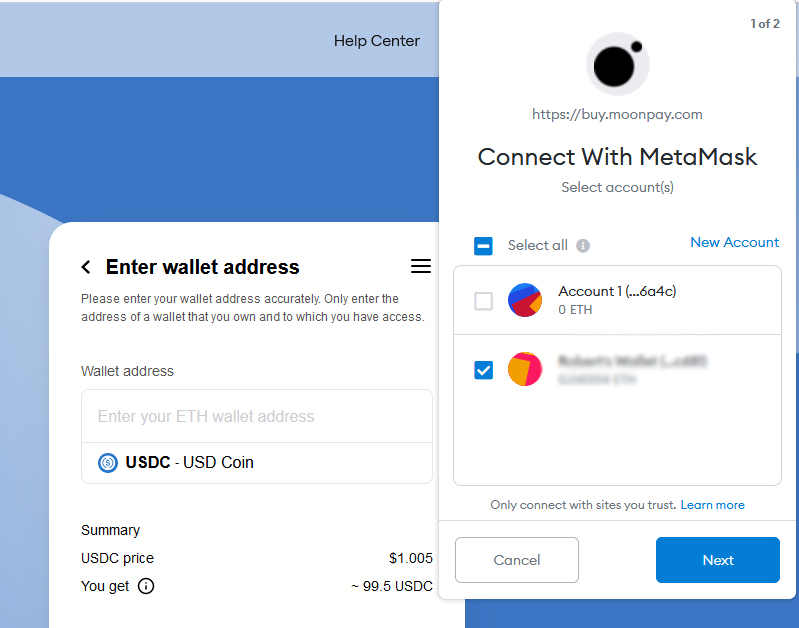Open the Learn more link

(x=712, y=505)
